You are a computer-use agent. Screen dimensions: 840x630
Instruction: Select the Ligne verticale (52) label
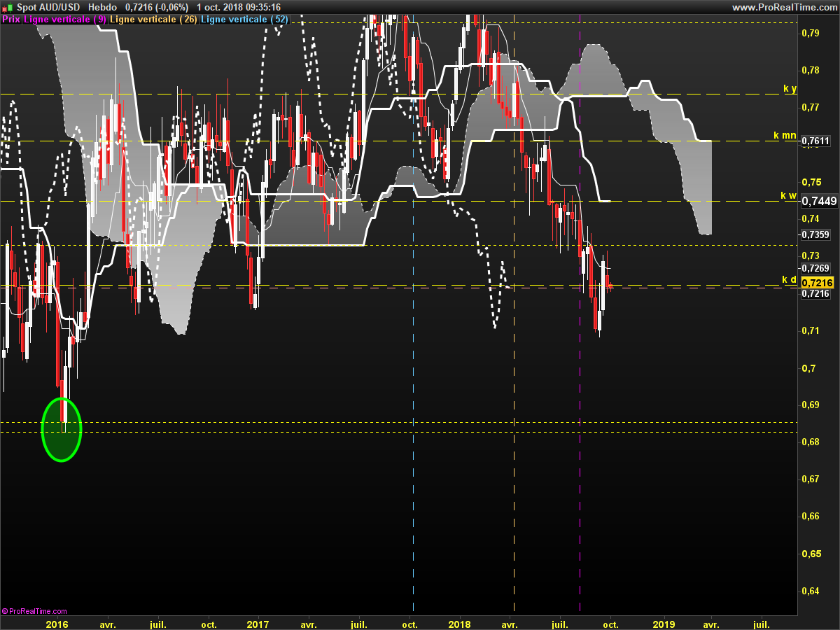click(244, 20)
